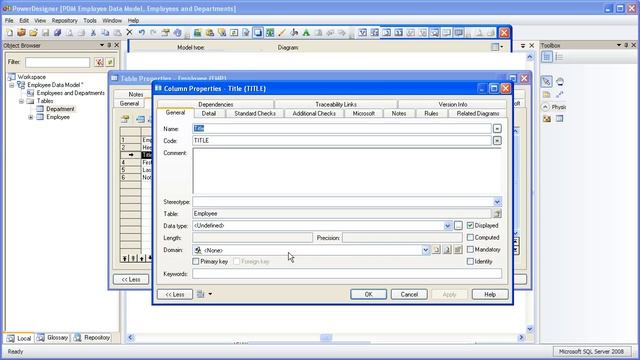640x360 pixels.
Task: Open Object Browser panel options arrow
Action: (102, 45)
